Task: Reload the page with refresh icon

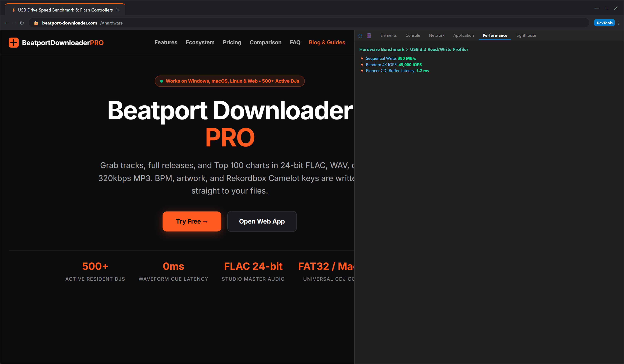Action: click(22, 23)
